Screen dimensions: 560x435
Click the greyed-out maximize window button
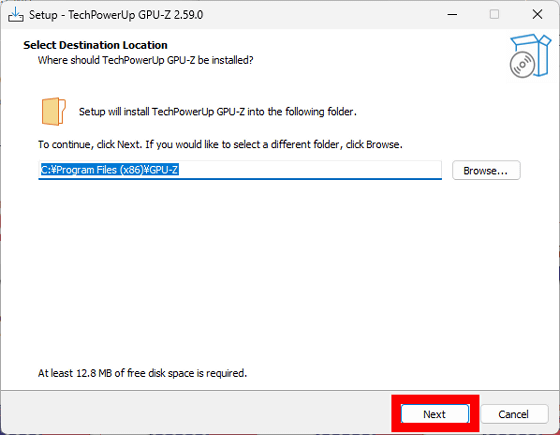click(494, 15)
